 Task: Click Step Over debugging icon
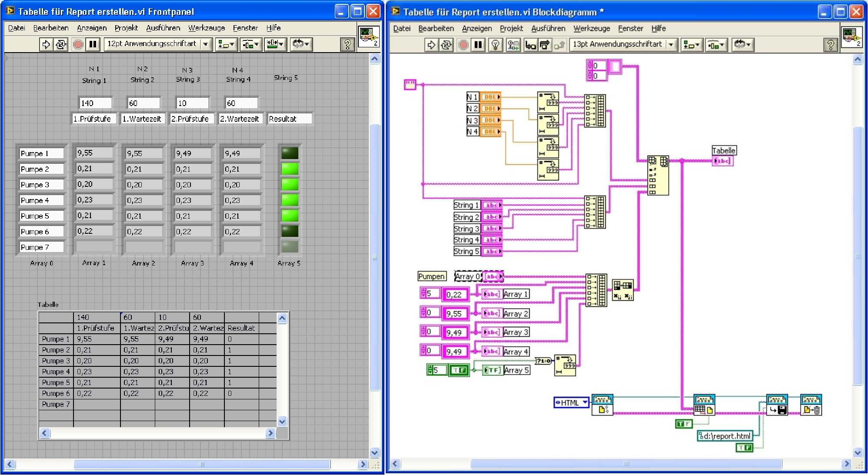pos(544,45)
